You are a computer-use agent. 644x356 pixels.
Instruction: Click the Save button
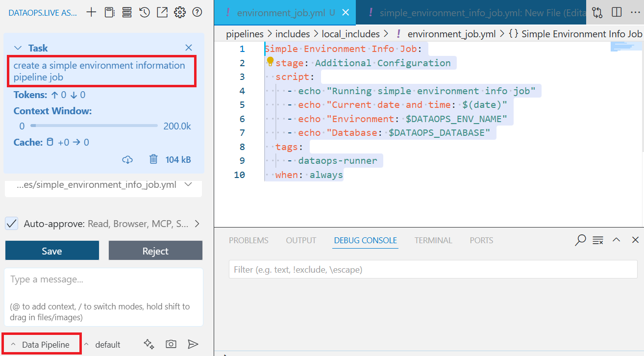[x=52, y=251]
